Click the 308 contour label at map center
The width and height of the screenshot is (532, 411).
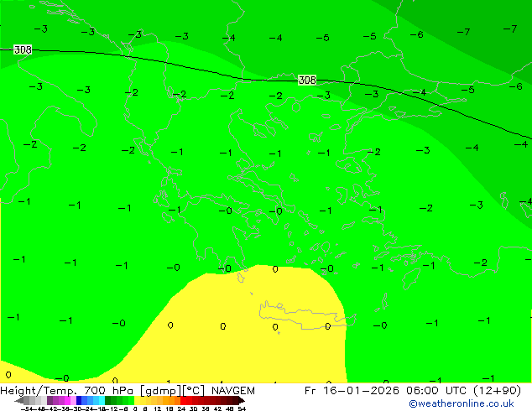click(x=307, y=80)
